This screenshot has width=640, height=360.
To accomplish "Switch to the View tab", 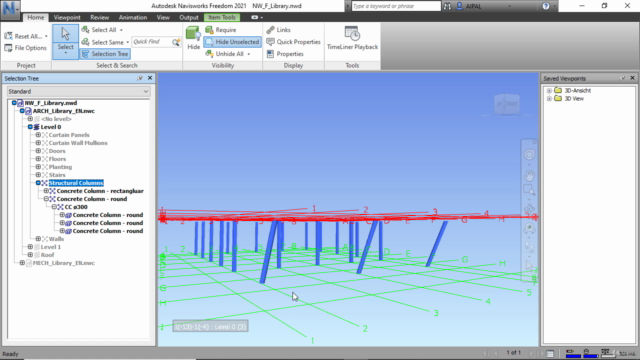I will (163, 18).
